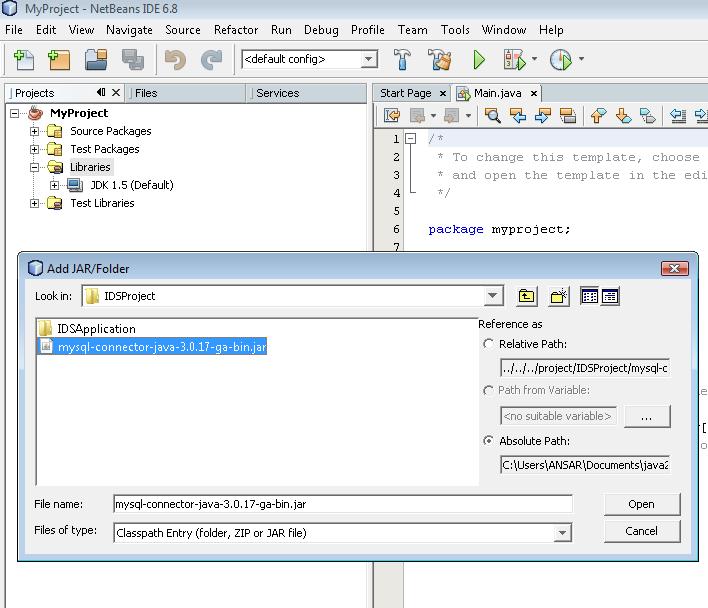Click Previous Bookmark up-arrow icon
This screenshot has width=708, height=608.
pos(598,116)
